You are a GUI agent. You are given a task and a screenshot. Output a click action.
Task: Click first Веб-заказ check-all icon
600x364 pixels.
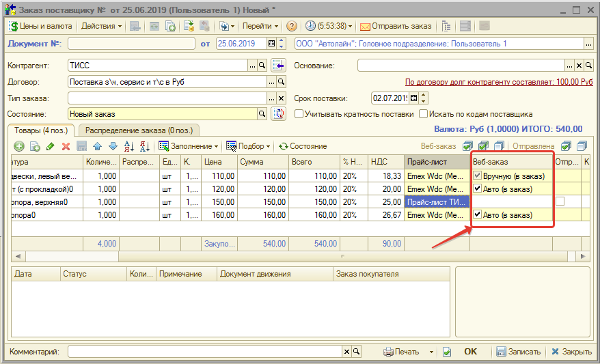click(467, 146)
